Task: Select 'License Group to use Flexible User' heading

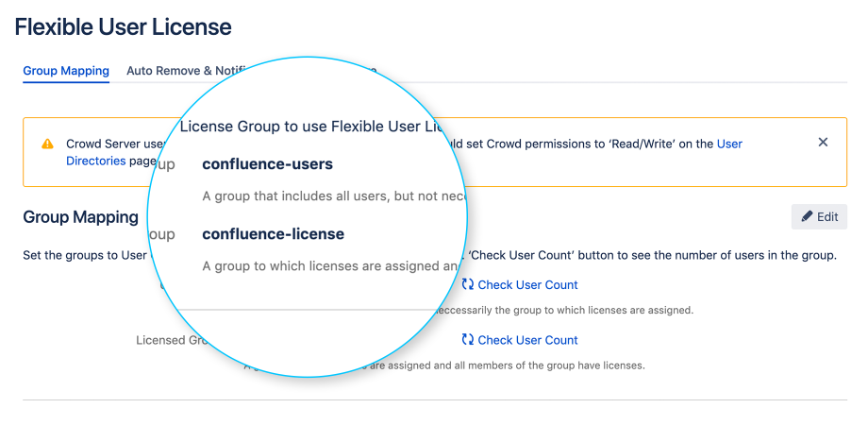Action: (x=311, y=127)
